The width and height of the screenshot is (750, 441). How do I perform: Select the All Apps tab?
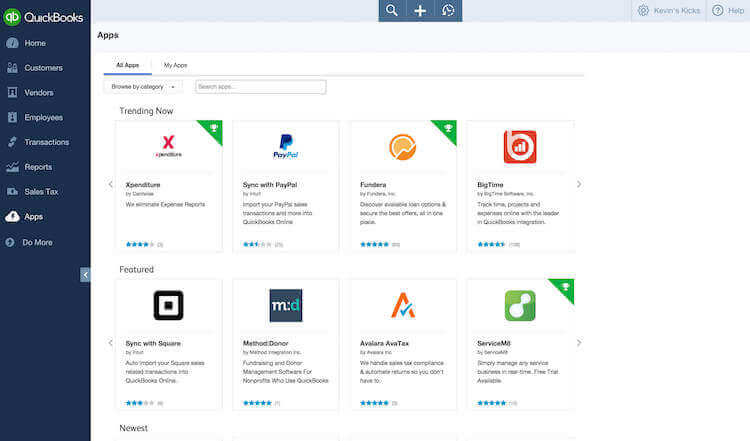tap(127, 65)
